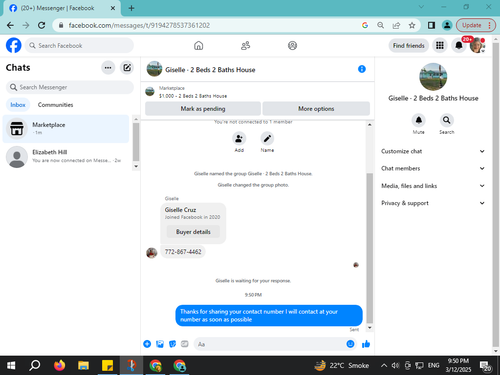Show hidden system tray icons chevron
500x375 pixels.
384,366
